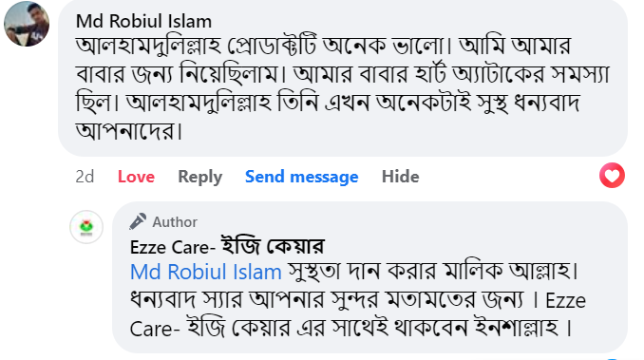This screenshot has height=360, width=644.
Task: Click the last line আপনাদের। of the comment
Action: point(129,131)
